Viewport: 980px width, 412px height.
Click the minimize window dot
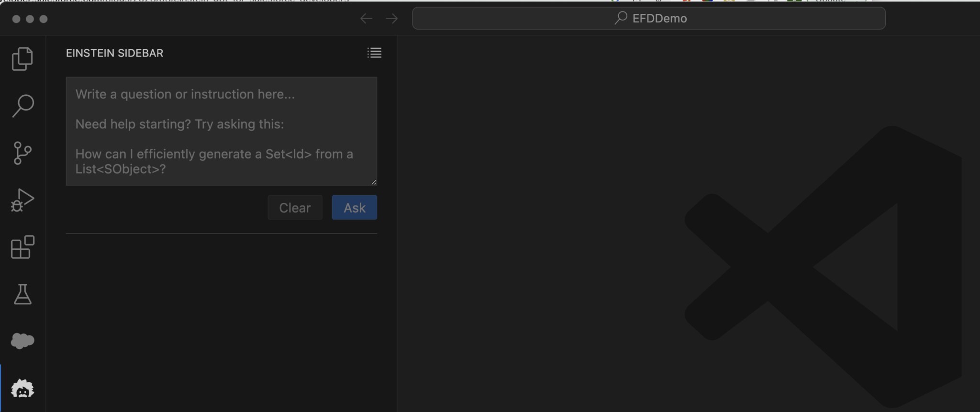coord(30,19)
